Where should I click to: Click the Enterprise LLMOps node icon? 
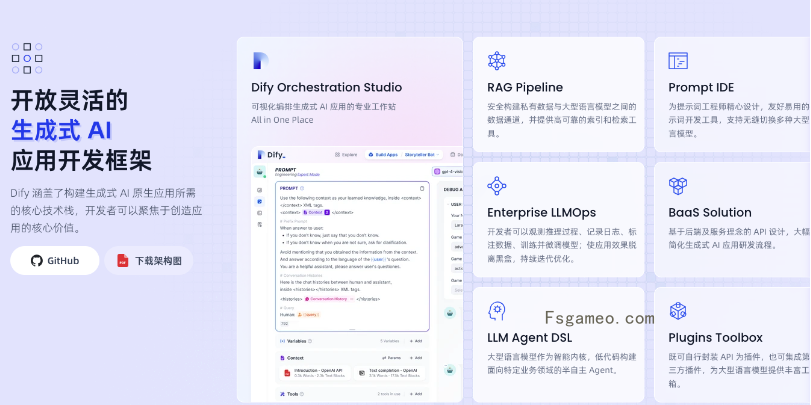pos(497,186)
